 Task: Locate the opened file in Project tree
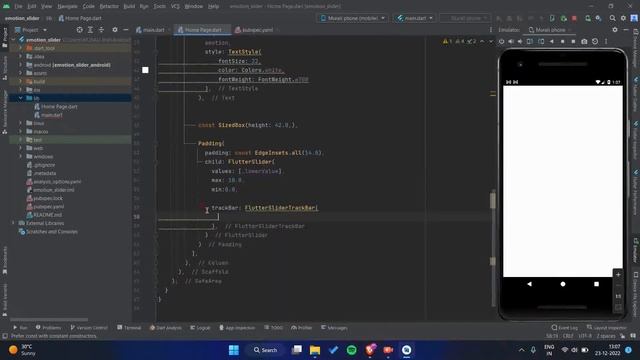(x=80, y=30)
